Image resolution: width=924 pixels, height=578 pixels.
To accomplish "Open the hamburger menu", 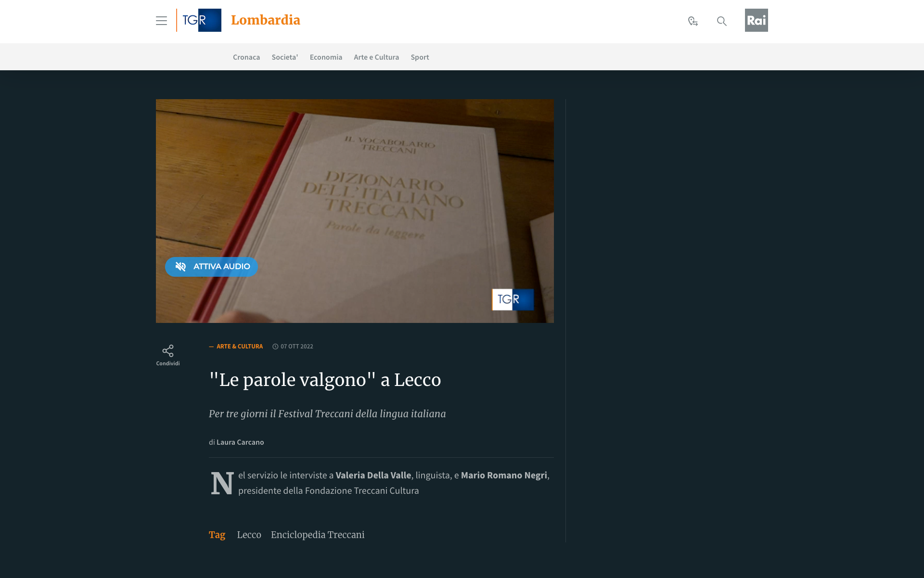I will (x=161, y=21).
